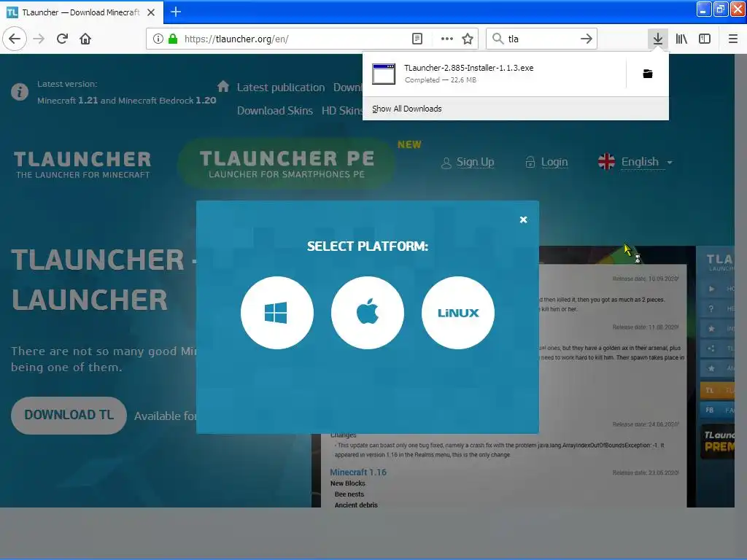Expand the English language dropdown

pyautogui.click(x=646, y=162)
